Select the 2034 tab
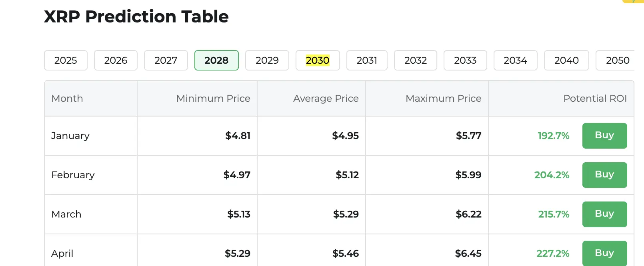The image size is (644, 266). click(x=515, y=60)
